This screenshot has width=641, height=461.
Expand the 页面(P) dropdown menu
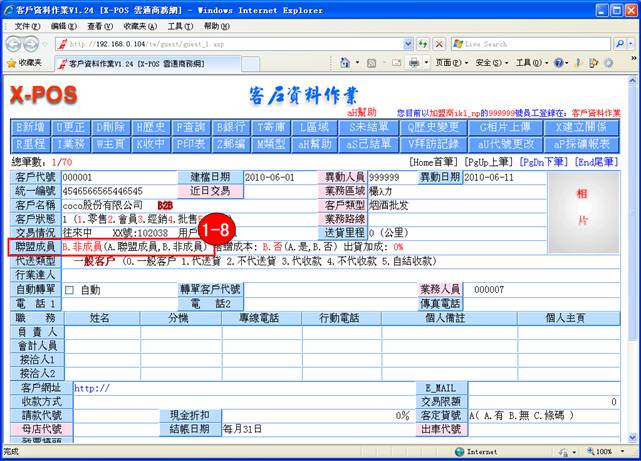click(x=449, y=63)
